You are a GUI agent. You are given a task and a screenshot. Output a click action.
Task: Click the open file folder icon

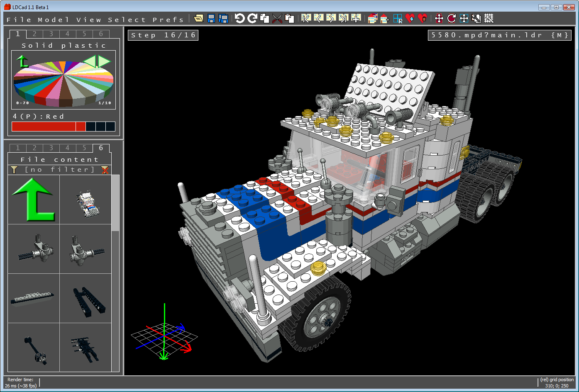(x=198, y=18)
